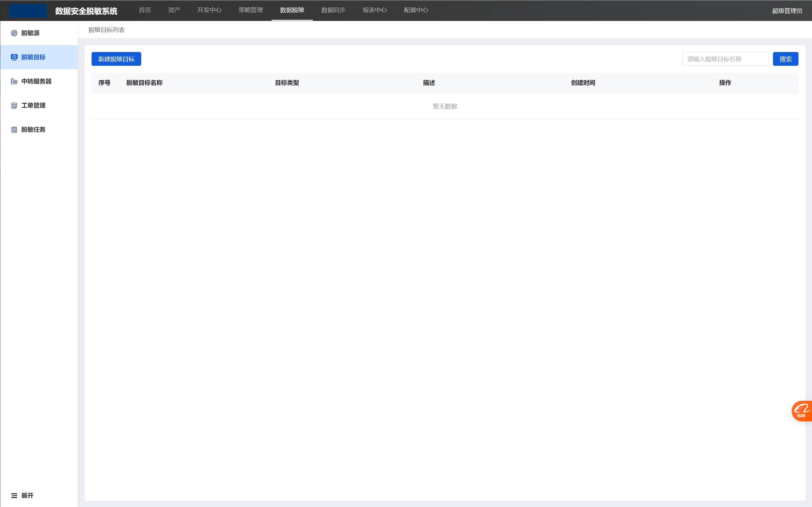
Task: Open 数据同步 in the top menu
Action: click(333, 10)
